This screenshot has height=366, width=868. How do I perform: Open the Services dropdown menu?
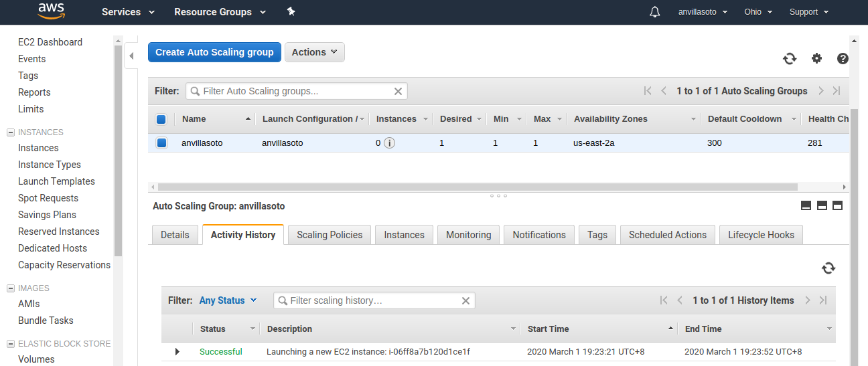pyautogui.click(x=128, y=12)
